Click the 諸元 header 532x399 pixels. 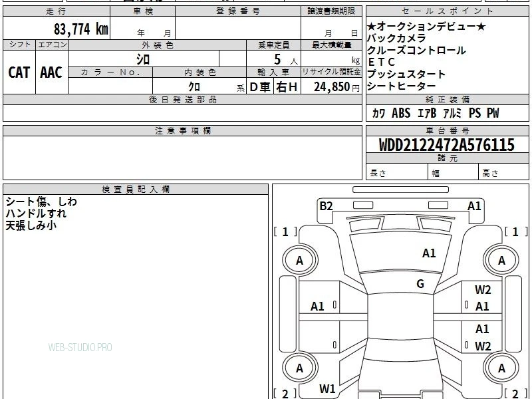(x=447, y=158)
